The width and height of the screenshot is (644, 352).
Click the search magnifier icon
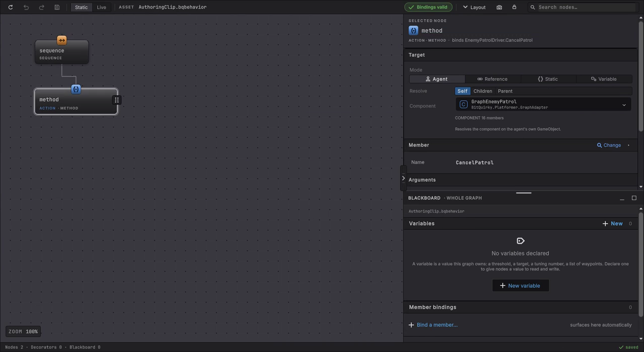[x=533, y=7]
